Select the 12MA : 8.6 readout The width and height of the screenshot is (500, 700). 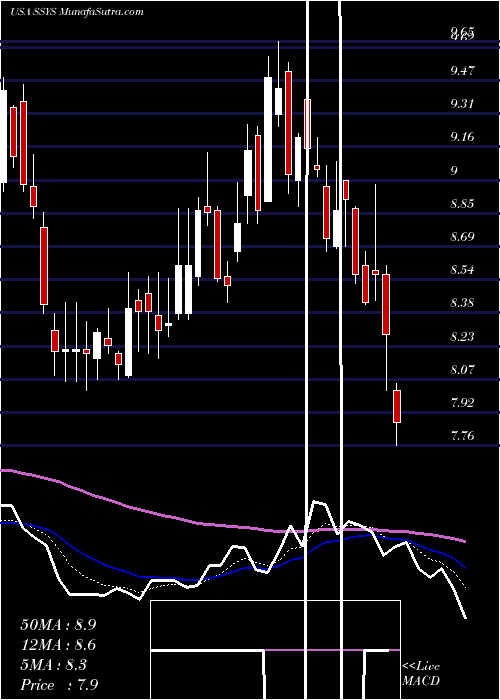pos(58,644)
